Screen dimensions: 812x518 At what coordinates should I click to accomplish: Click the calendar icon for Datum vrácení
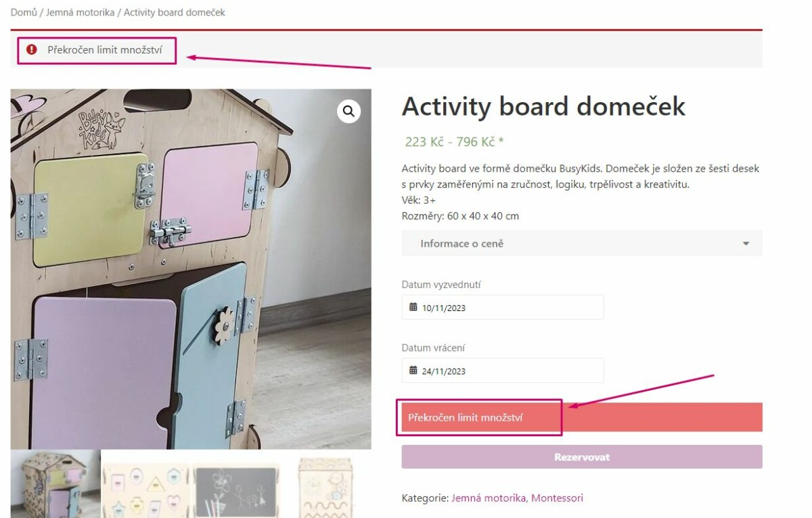[x=413, y=371]
